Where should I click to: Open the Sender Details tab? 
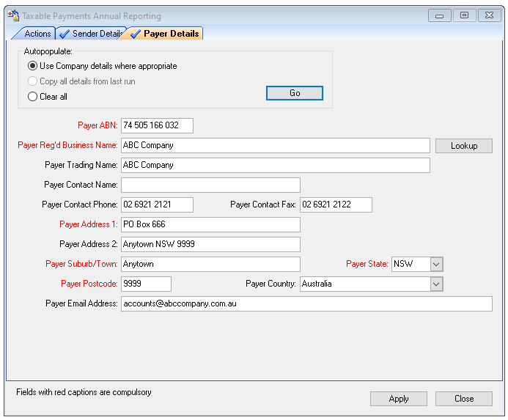pos(91,34)
